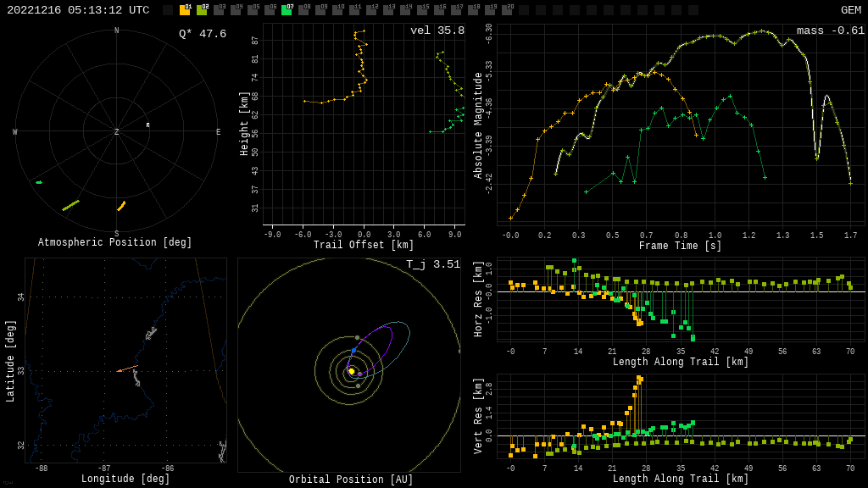
Task: Click the vel 35.8 readout
Action: point(437,30)
